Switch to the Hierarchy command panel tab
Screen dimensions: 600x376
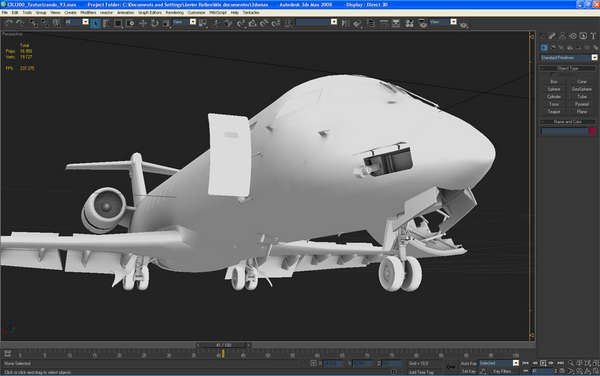(562, 36)
